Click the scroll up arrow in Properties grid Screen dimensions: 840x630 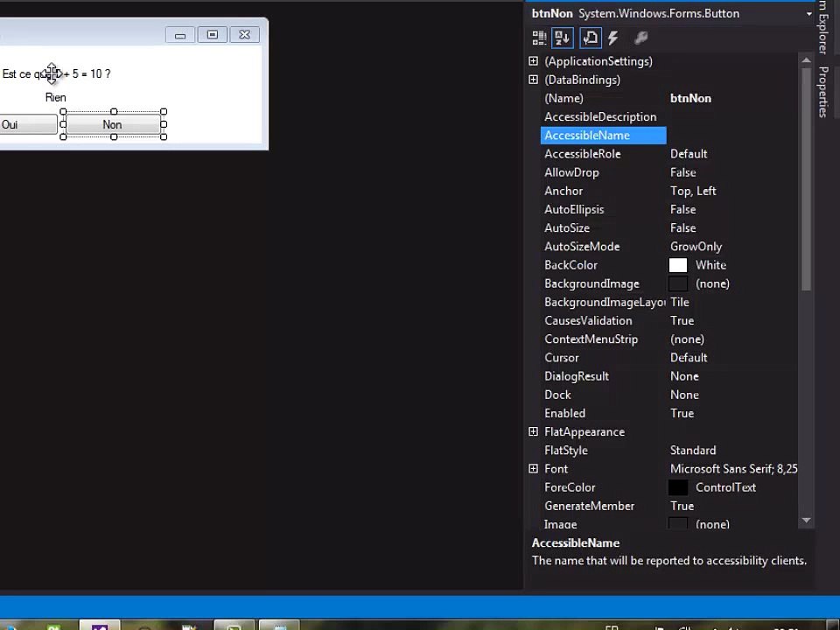(x=806, y=60)
